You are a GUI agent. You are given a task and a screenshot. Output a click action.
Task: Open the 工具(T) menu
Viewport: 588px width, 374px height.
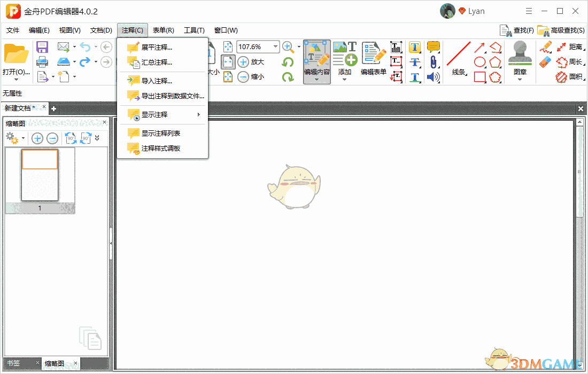[x=194, y=30]
